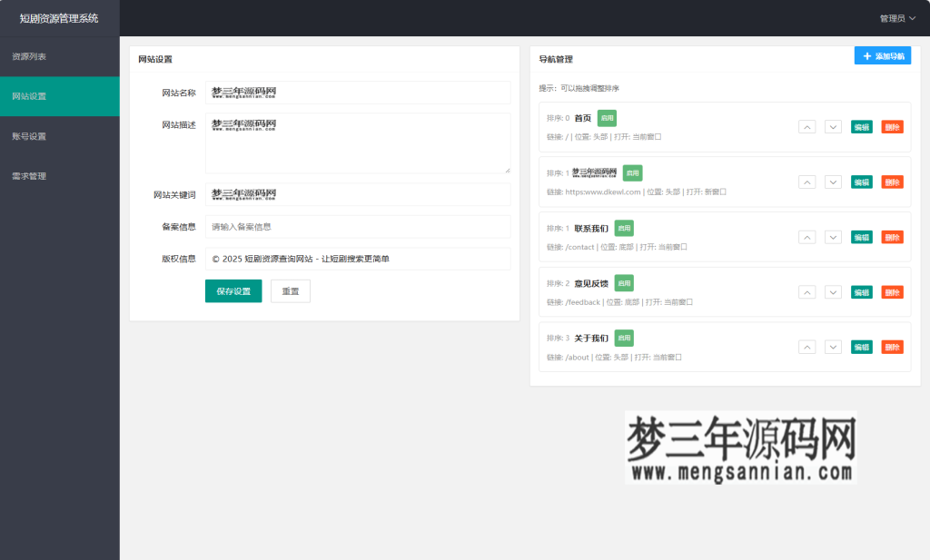Focus the 网站关键词 input field
This screenshot has height=560, width=930.
click(x=358, y=194)
